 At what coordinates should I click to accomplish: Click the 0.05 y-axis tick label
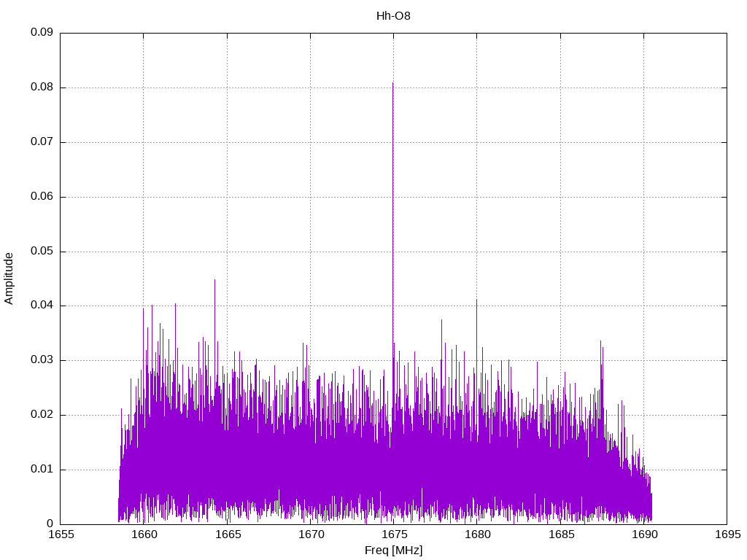41,252
